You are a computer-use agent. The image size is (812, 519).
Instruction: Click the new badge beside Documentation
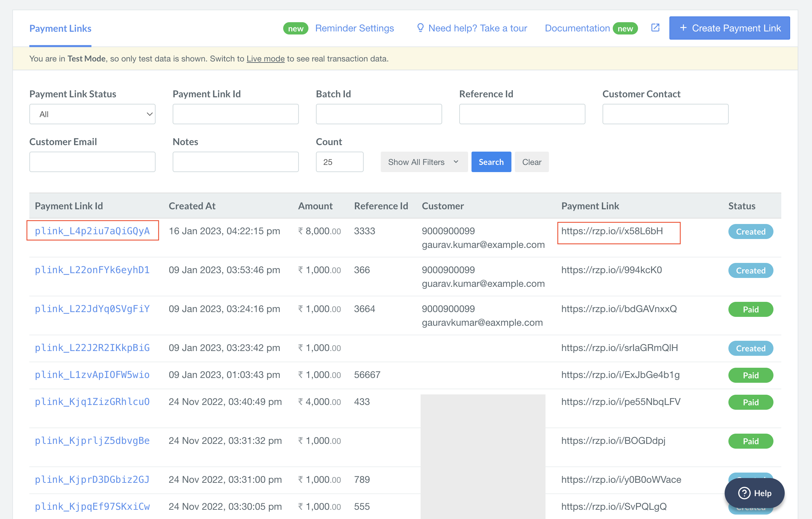(625, 28)
